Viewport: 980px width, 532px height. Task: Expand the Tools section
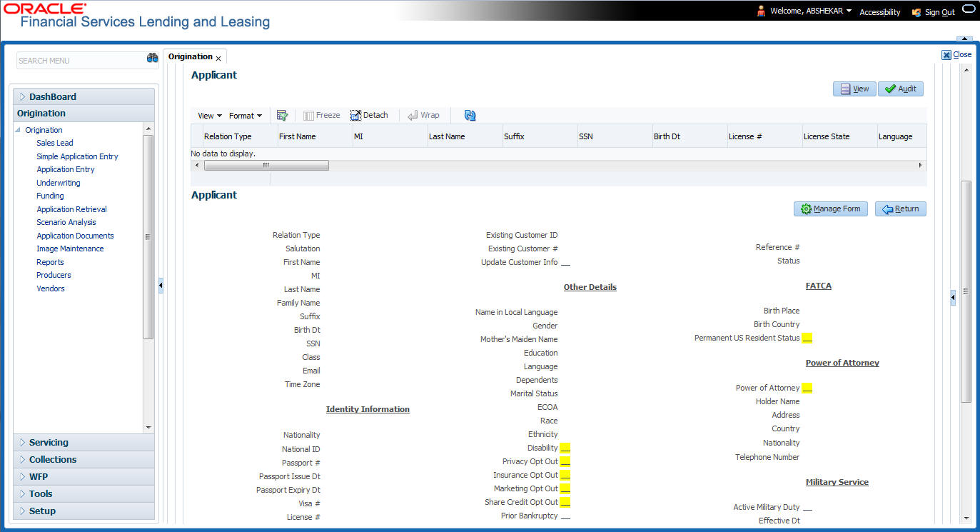[x=84, y=493]
